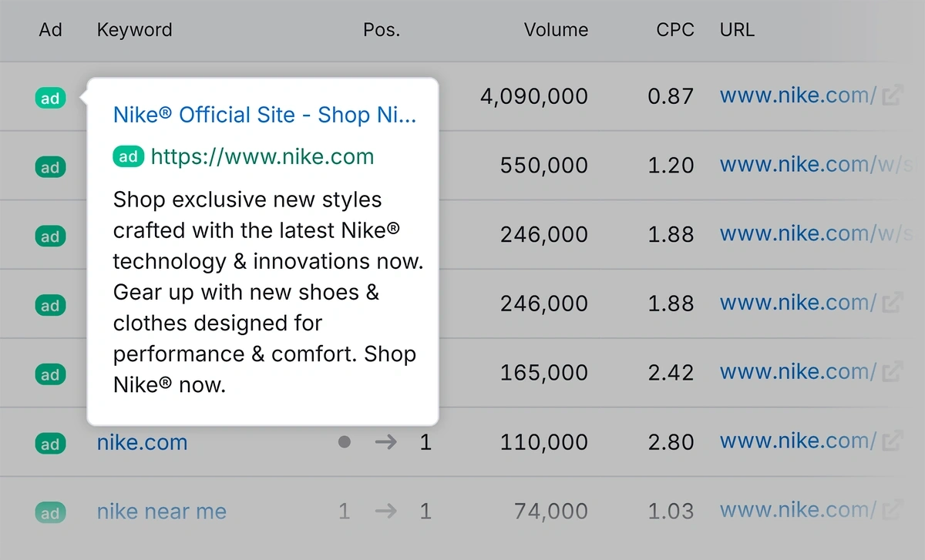The image size is (925, 560).
Task: Click the ad badge in the 550,000 volume row
Action: click(x=50, y=167)
